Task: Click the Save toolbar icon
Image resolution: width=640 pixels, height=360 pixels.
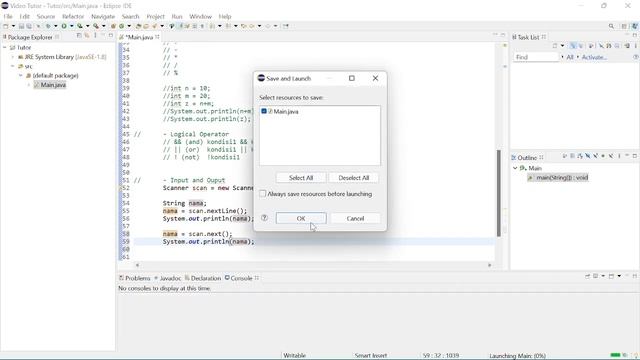Action: [21, 26]
